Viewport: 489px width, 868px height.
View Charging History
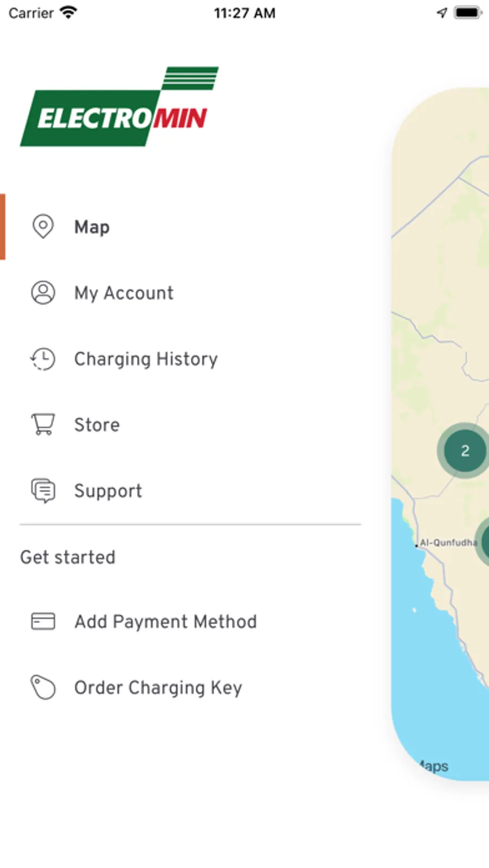click(146, 359)
